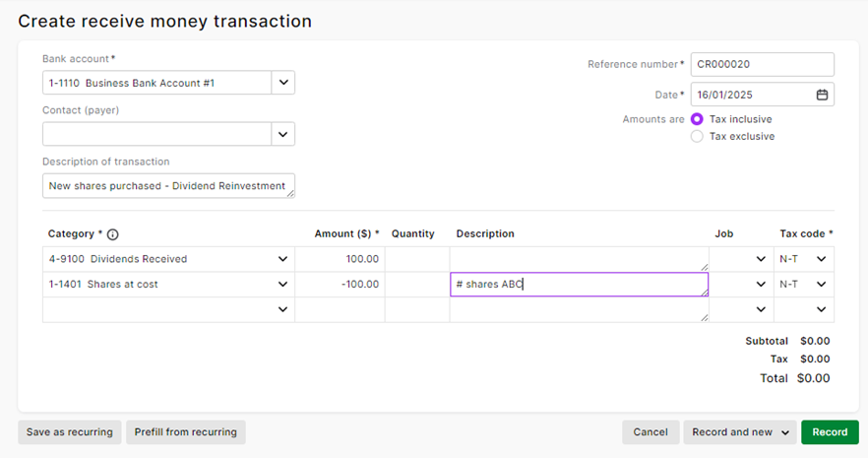Click the Category info icon

[112, 234]
